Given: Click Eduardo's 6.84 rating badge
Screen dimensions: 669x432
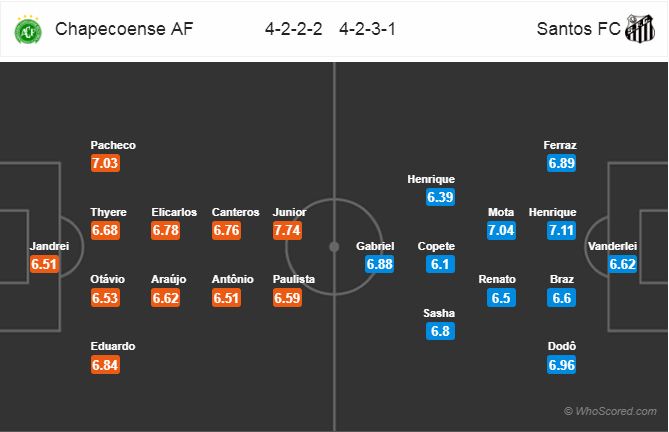Looking at the screenshot, I should pos(105,365).
